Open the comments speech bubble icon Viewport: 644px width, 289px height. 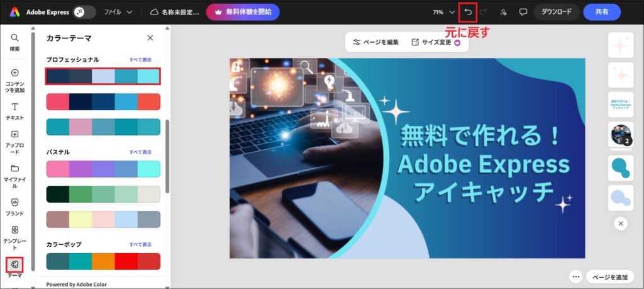click(x=523, y=12)
